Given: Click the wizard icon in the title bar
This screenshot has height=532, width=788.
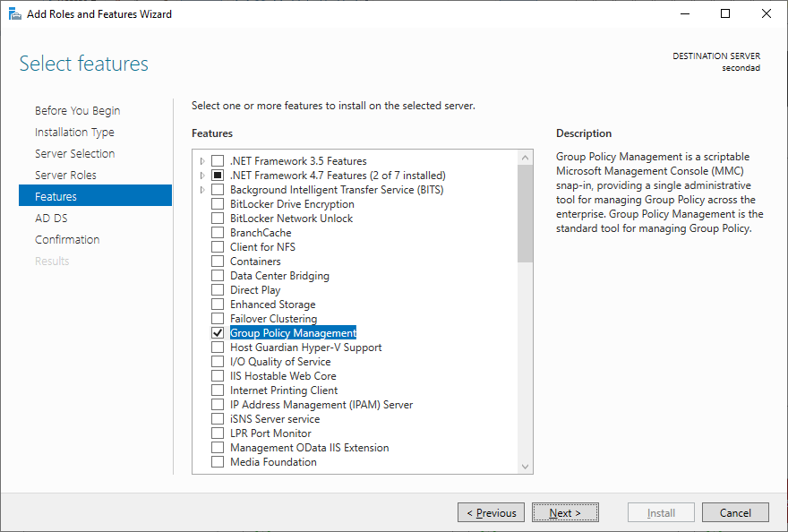Looking at the screenshot, I should coord(14,13).
